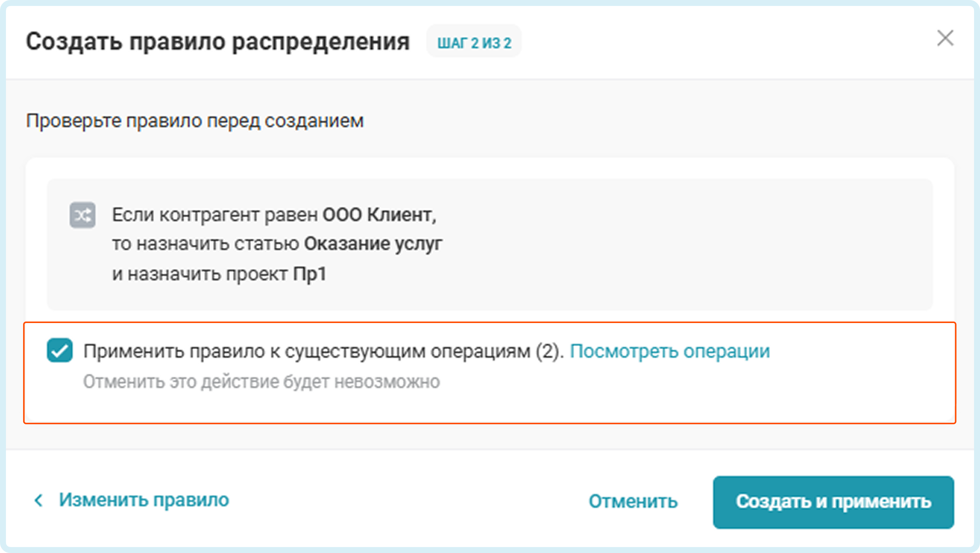
Task: Click the shuffle distribution rule icon
Action: [x=82, y=215]
